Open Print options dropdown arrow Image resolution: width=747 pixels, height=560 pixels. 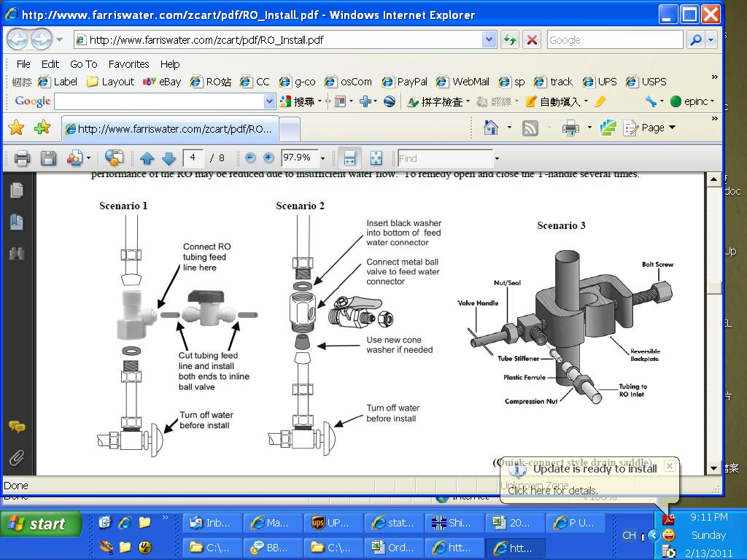[x=589, y=128]
